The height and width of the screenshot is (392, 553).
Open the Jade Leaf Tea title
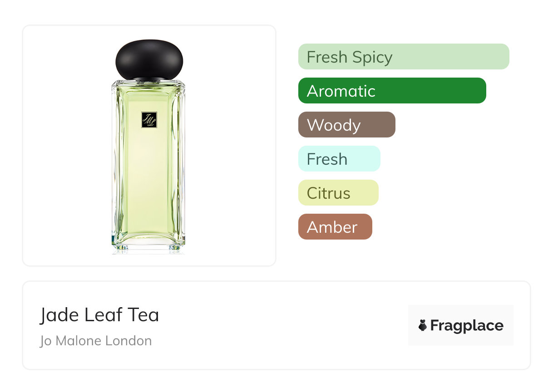click(x=99, y=315)
